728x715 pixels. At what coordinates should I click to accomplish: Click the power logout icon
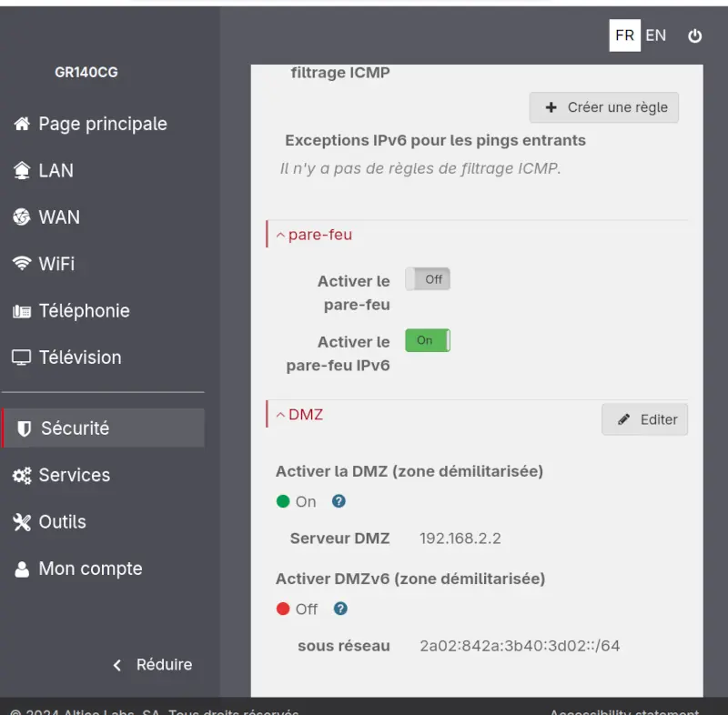point(694,35)
